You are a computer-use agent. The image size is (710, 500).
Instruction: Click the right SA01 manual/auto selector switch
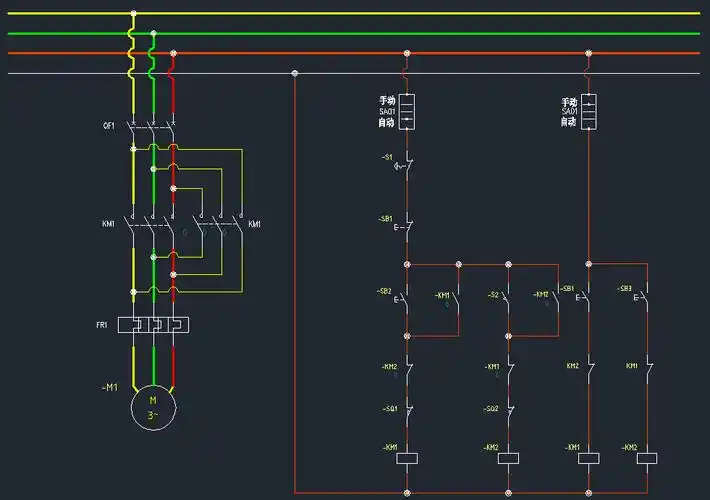pos(588,111)
